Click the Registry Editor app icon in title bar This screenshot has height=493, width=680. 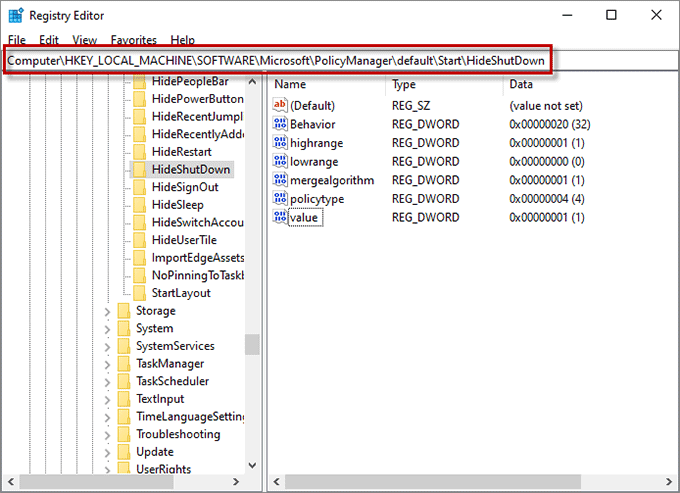pyautogui.click(x=16, y=15)
